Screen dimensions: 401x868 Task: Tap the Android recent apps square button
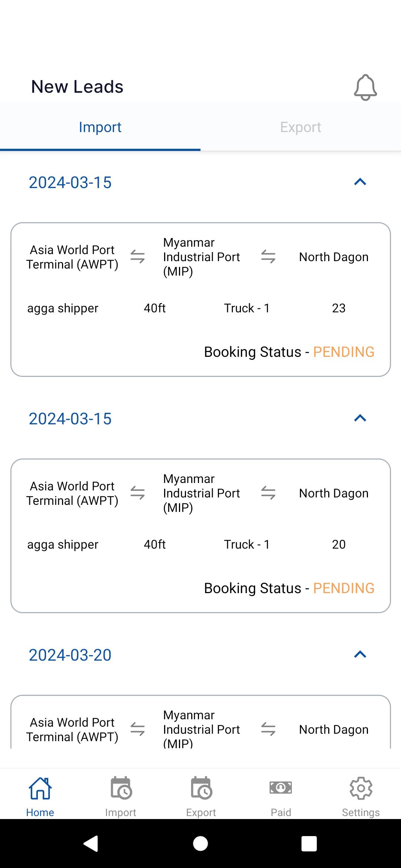pos(309,844)
